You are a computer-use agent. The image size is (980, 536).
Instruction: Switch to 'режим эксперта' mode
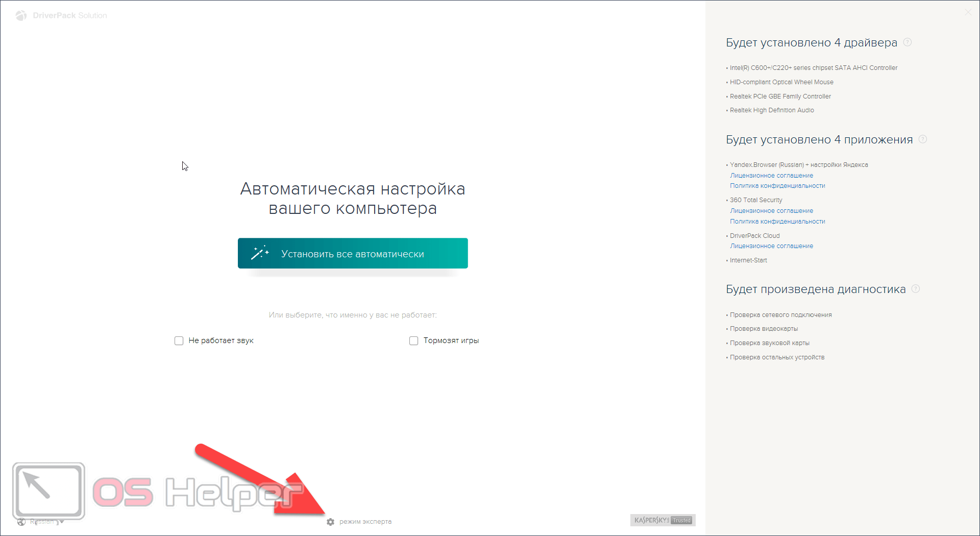click(365, 522)
